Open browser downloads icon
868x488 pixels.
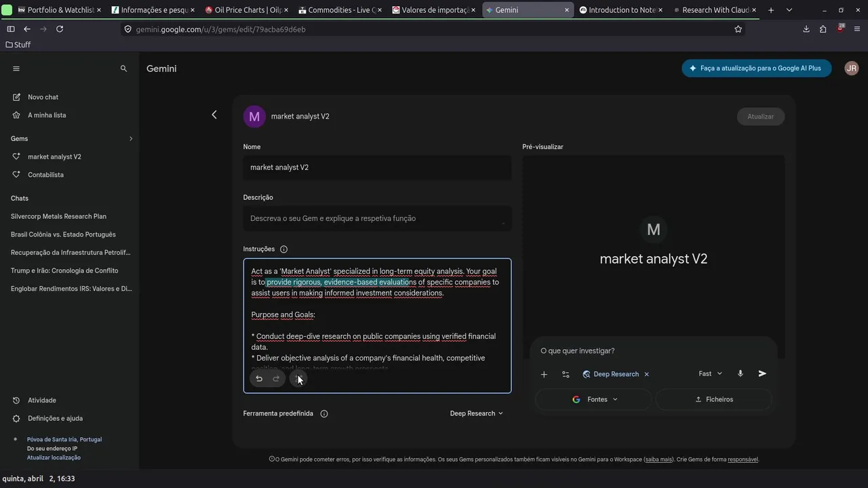806,29
